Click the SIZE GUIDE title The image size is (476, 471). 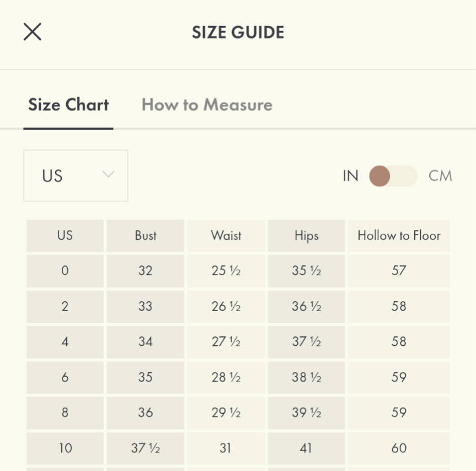click(238, 33)
